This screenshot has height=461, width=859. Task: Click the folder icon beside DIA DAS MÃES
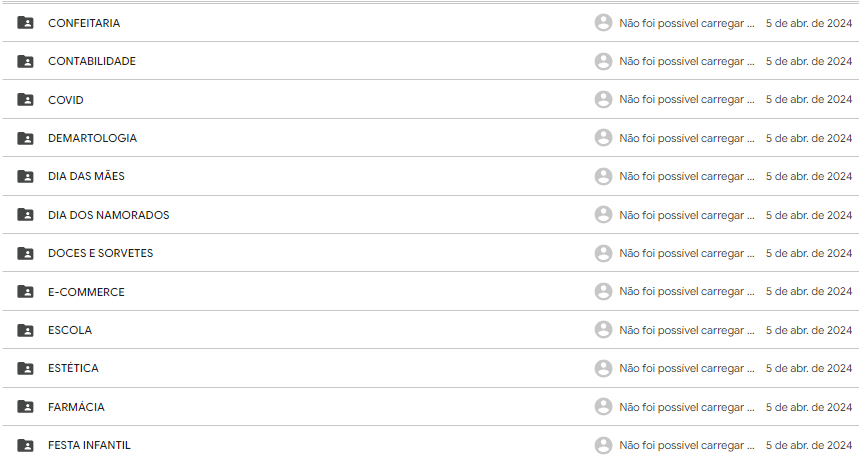pos(25,176)
